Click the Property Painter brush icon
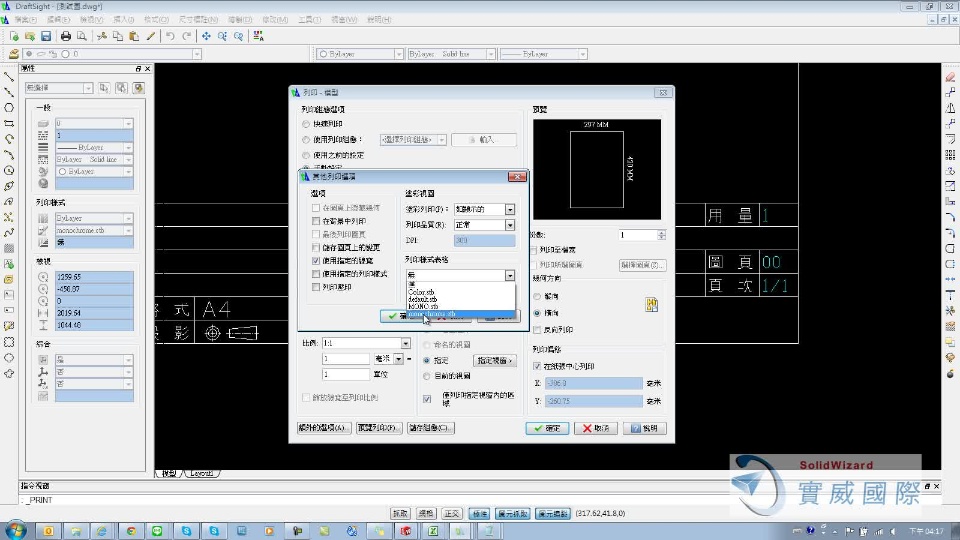 click(151, 36)
